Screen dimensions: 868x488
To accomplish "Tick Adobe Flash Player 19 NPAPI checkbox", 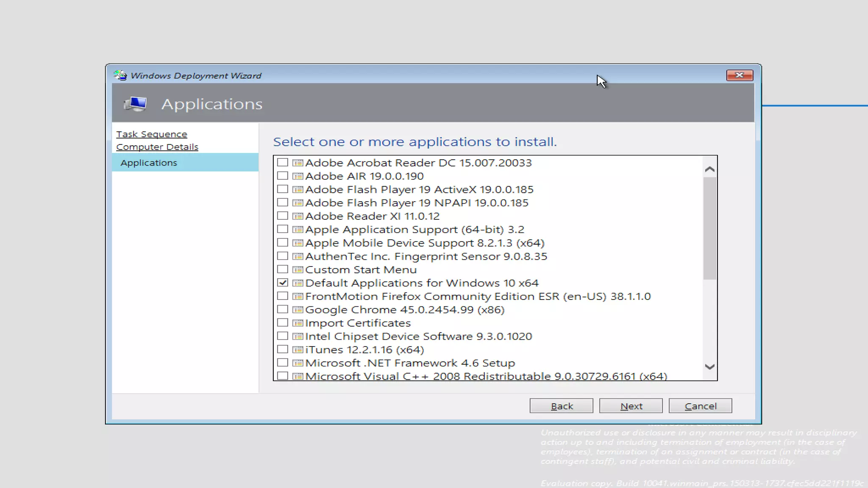I will click(x=283, y=202).
